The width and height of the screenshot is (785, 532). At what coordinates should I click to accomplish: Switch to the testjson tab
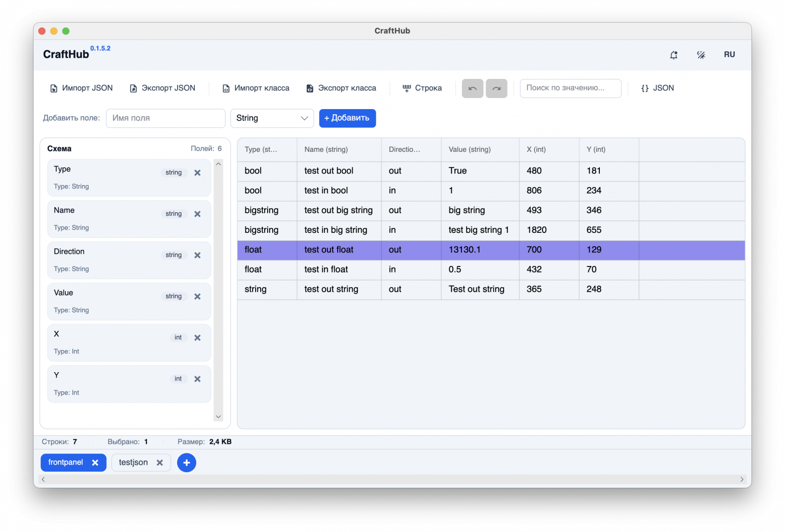[x=133, y=463]
